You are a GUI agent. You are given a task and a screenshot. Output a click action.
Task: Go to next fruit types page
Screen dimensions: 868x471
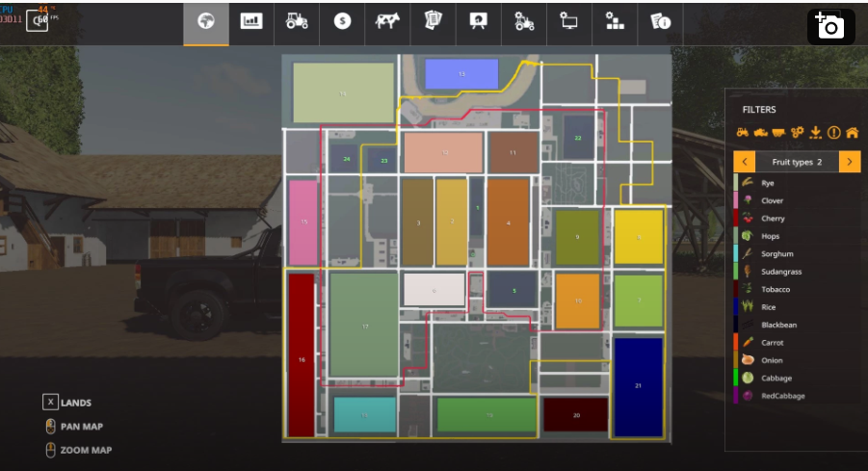tap(849, 162)
